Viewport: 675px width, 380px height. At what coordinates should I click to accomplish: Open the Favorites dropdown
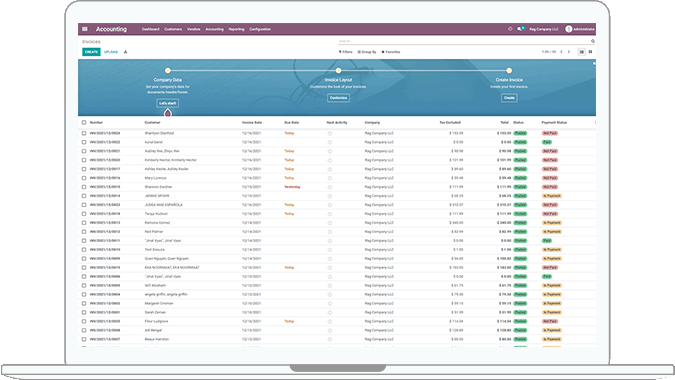point(391,52)
